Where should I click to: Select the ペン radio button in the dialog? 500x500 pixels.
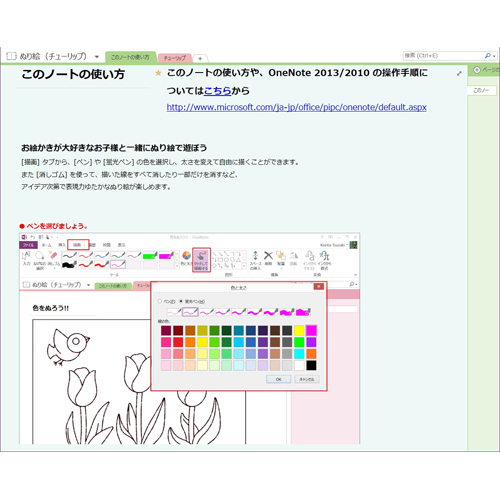pos(160,301)
